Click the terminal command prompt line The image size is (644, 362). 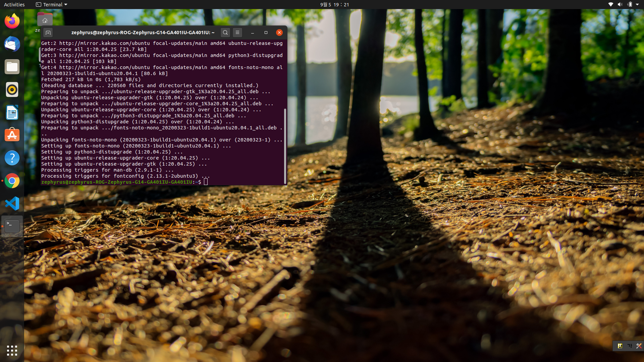tap(124, 182)
